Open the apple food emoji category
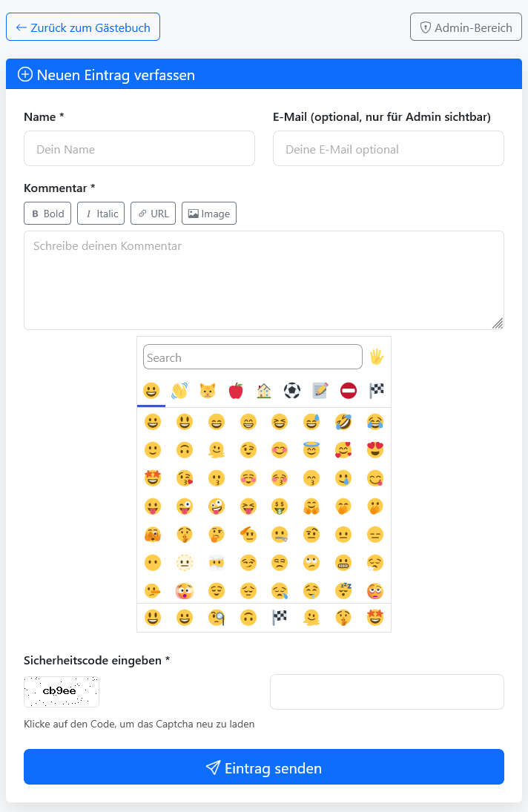This screenshot has height=812, width=528. click(236, 390)
